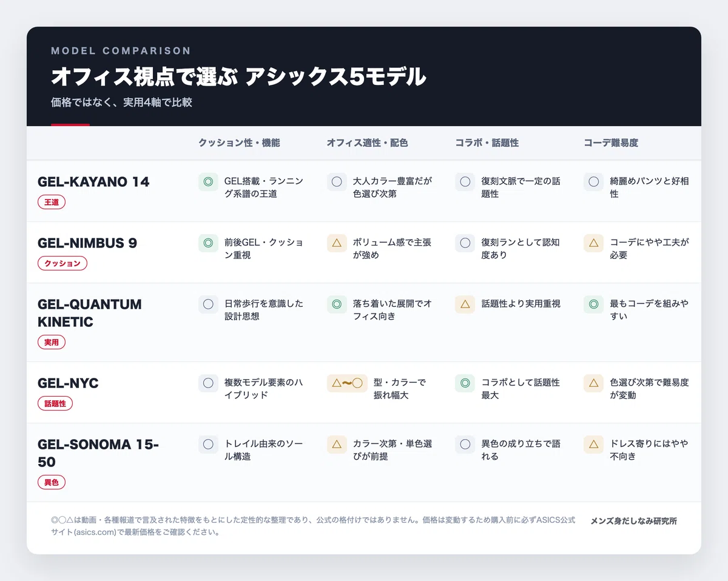Select the 王道 tag under GEL-KAYANO 14
The height and width of the screenshot is (581, 728).
[52, 203]
